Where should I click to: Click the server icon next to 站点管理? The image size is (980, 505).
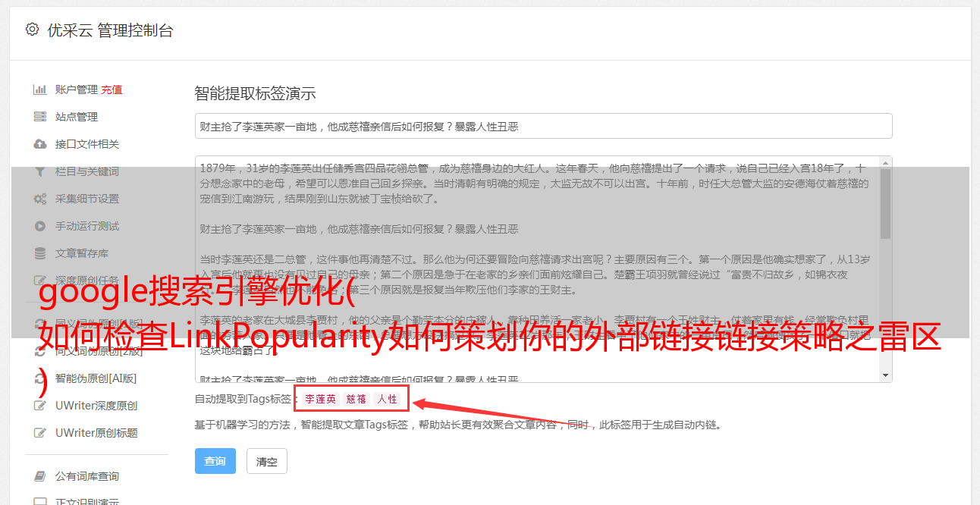click(x=39, y=117)
